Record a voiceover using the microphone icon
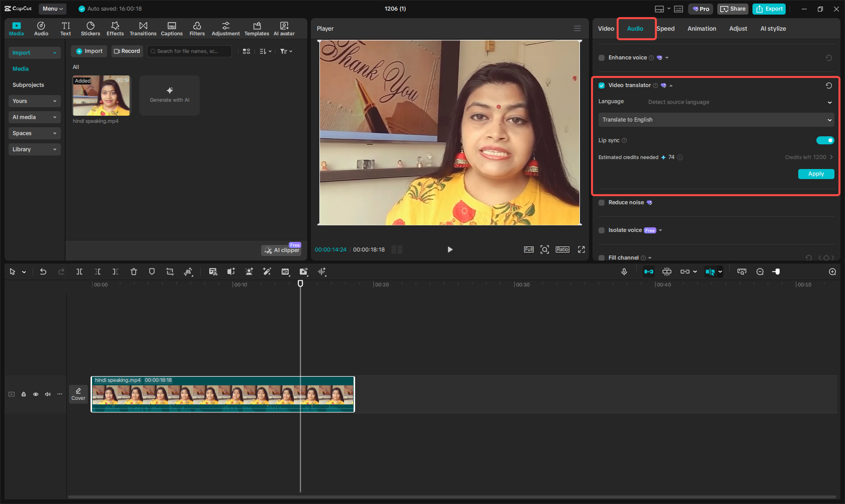The width and height of the screenshot is (845, 504). coord(624,272)
